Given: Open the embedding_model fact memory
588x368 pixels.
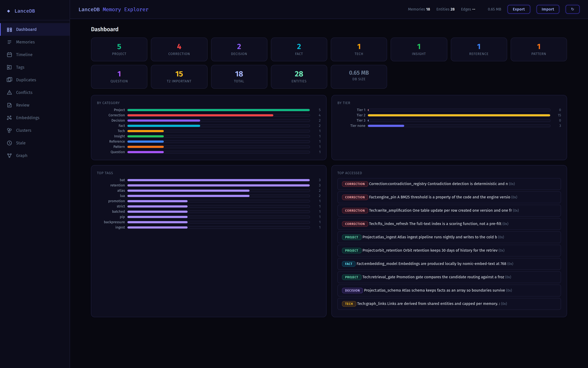Looking at the screenshot, I should pos(449,264).
